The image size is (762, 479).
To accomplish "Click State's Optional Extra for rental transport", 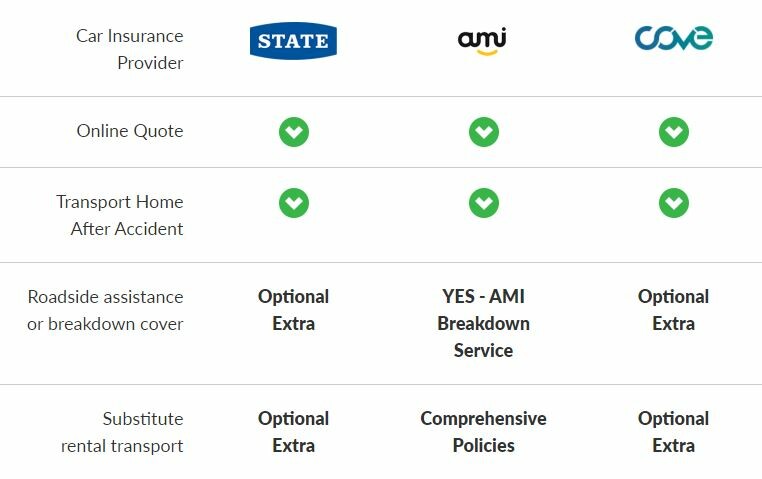I will [x=293, y=432].
